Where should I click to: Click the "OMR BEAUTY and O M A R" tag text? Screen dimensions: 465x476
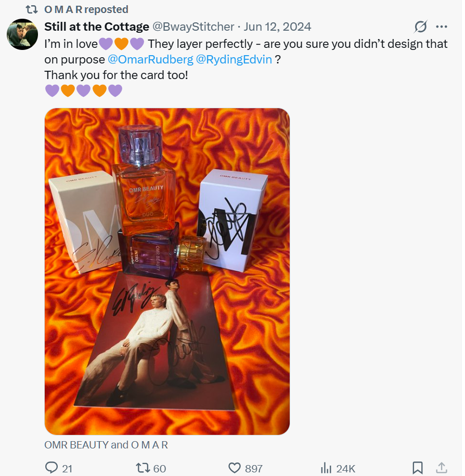pyautogui.click(x=106, y=445)
